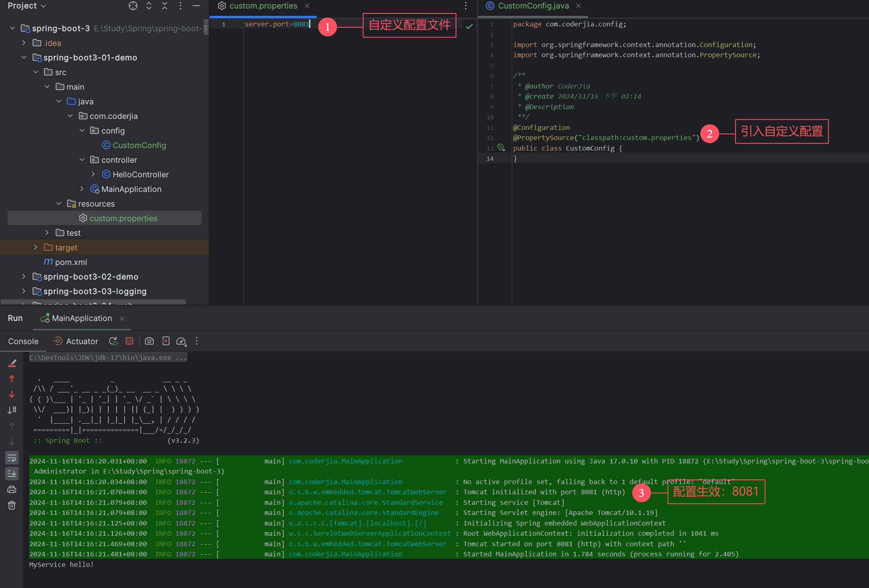Click gray Up the Stack Trace arrow
Screen dimensions: 869x588
click(x=12, y=426)
